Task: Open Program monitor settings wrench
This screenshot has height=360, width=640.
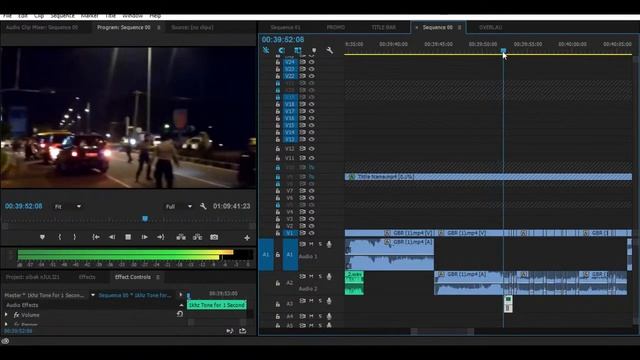Action: pyautogui.click(x=203, y=206)
